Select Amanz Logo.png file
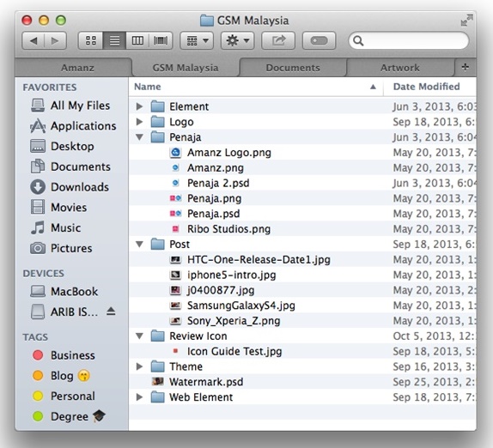The width and height of the screenshot is (493, 448). pyautogui.click(x=220, y=153)
